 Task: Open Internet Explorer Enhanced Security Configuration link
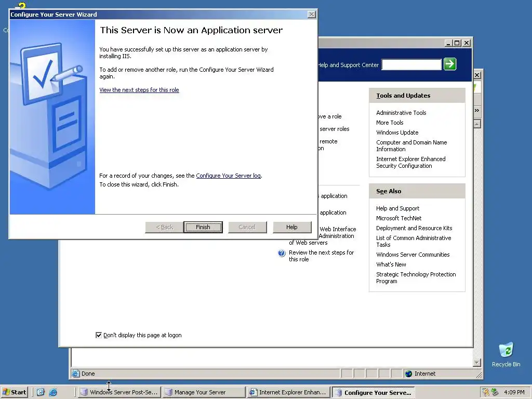coord(410,162)
